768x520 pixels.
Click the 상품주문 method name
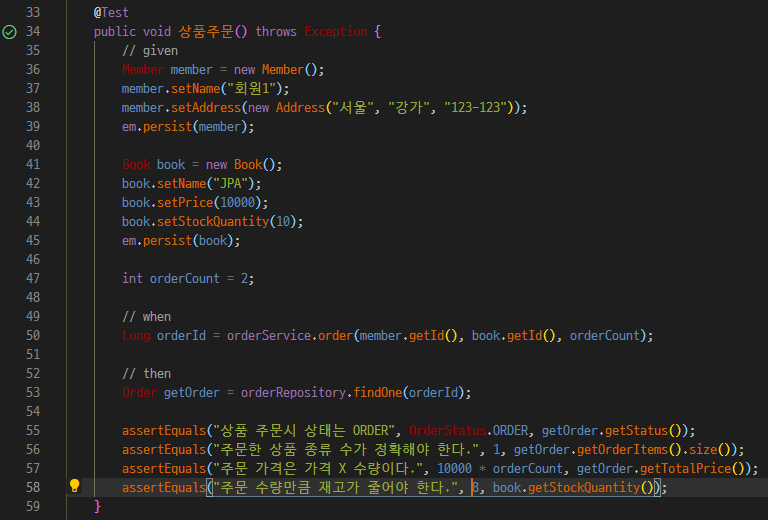[x=206, y=31]
